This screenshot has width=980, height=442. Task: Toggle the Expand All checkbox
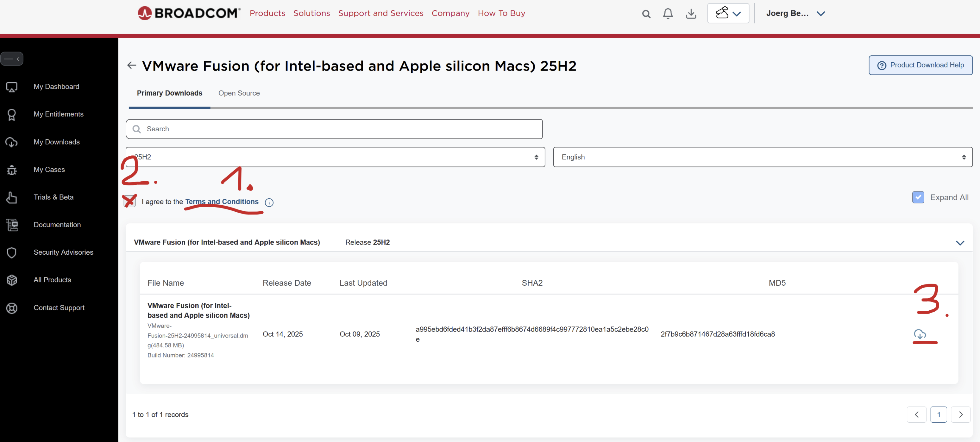[918, 197]
